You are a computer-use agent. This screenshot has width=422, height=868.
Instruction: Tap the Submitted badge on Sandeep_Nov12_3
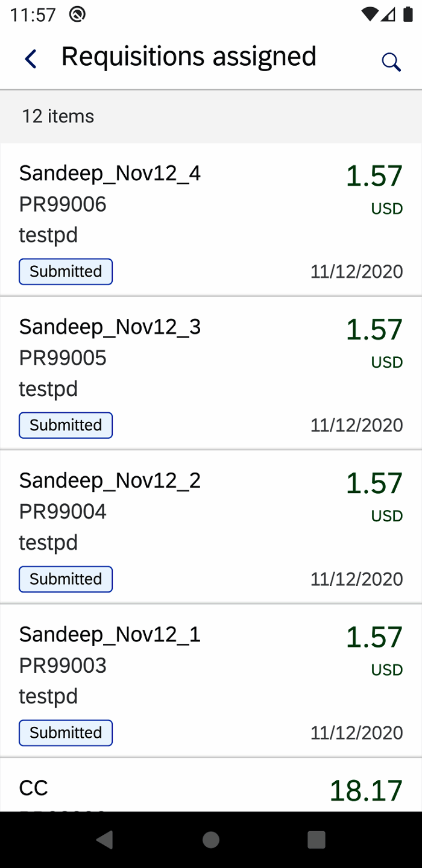pyautogui.click(x=65, y=425)
